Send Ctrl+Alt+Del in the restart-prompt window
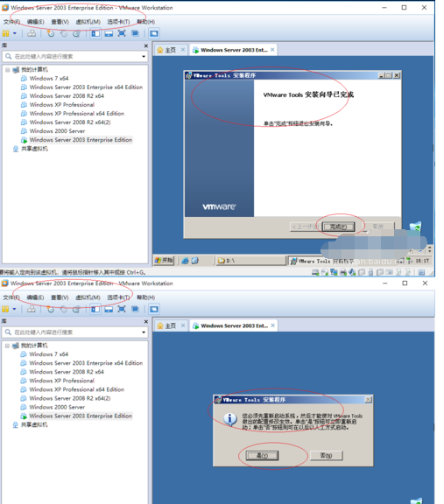Image resolution: width=444 pixels, height=504 pixels. (x=32, y=309)
